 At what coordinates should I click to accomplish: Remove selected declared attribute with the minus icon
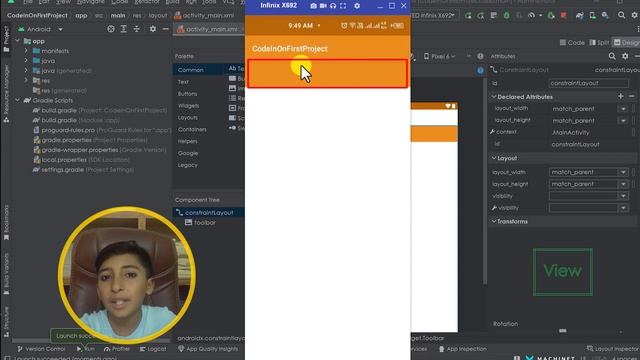[x=631, y=96]
